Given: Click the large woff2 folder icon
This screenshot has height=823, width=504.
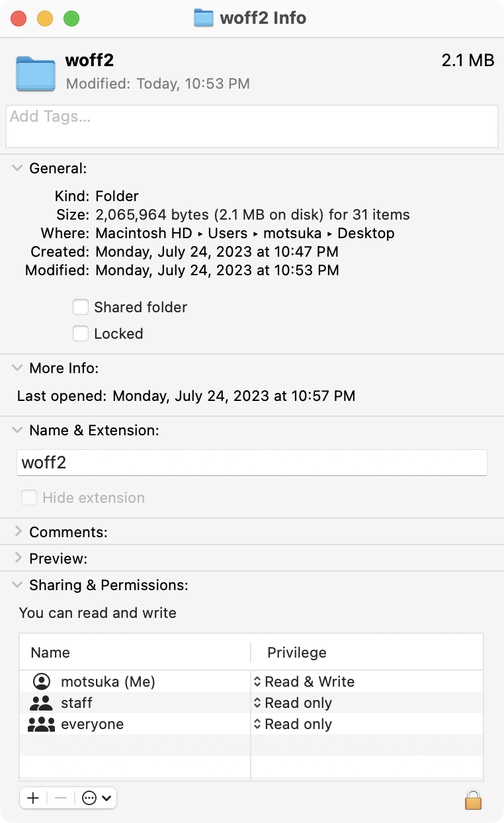Looking at the screenshot, I should click(36, 73).
